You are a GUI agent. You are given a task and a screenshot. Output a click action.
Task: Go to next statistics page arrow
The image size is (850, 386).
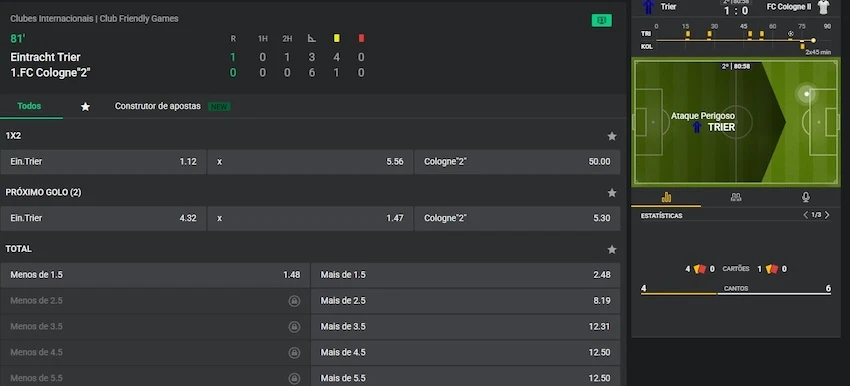[827, 215]
